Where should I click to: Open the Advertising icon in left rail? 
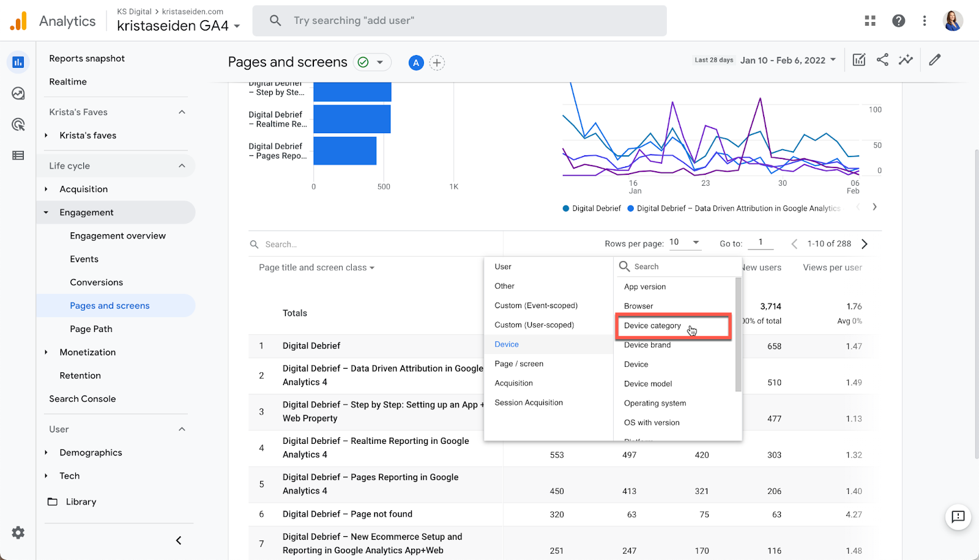[x=18, y=125]
